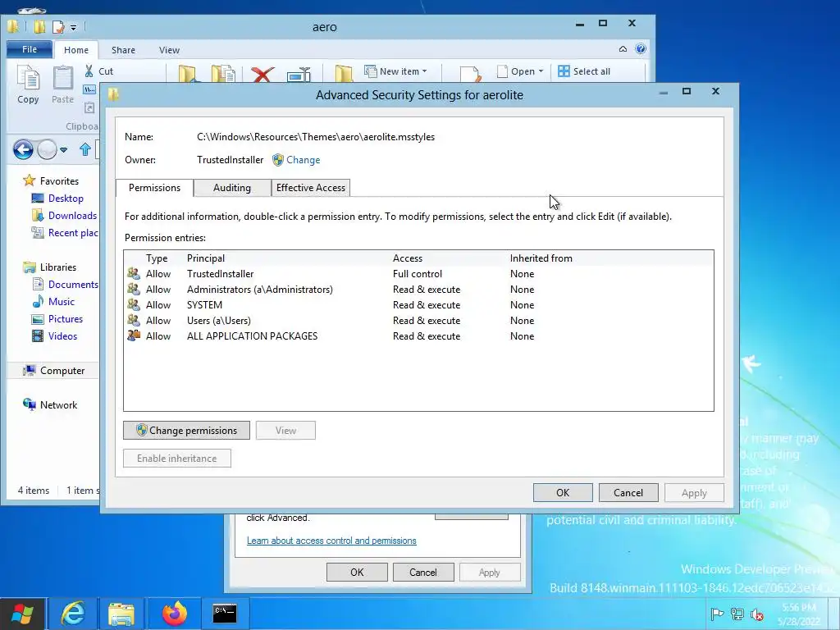Image resolution: width=840 pixels, height=630 pixels.
Task: Open File menu in Explorer
Action: (30, 49)
